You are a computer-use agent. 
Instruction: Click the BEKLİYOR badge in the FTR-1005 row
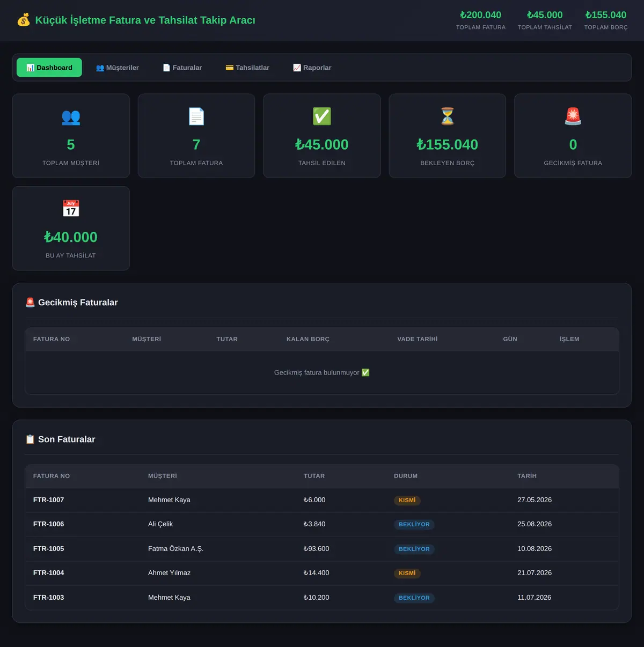coord(414,549)
